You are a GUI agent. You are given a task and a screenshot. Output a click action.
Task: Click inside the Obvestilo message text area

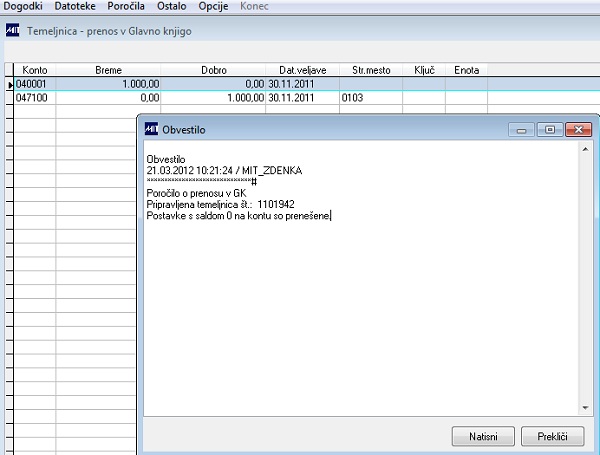click(x=361, y=278)
